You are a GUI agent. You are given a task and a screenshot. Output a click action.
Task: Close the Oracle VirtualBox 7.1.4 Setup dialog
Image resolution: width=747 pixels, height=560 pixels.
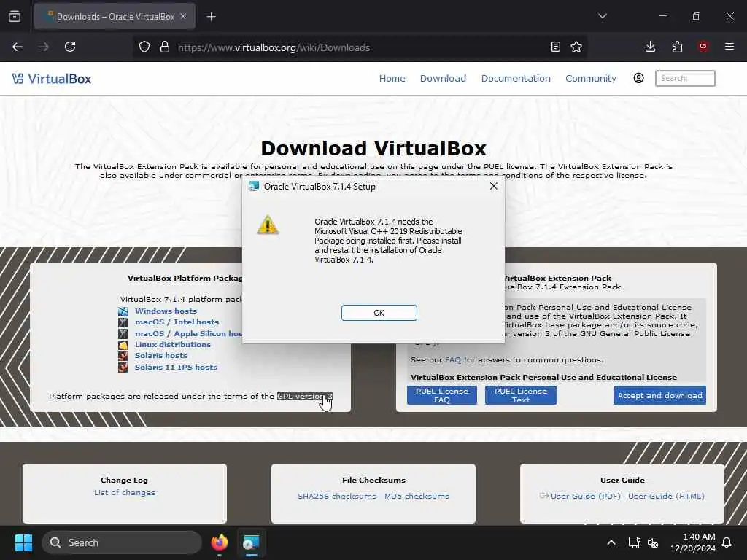pos(494,186)
